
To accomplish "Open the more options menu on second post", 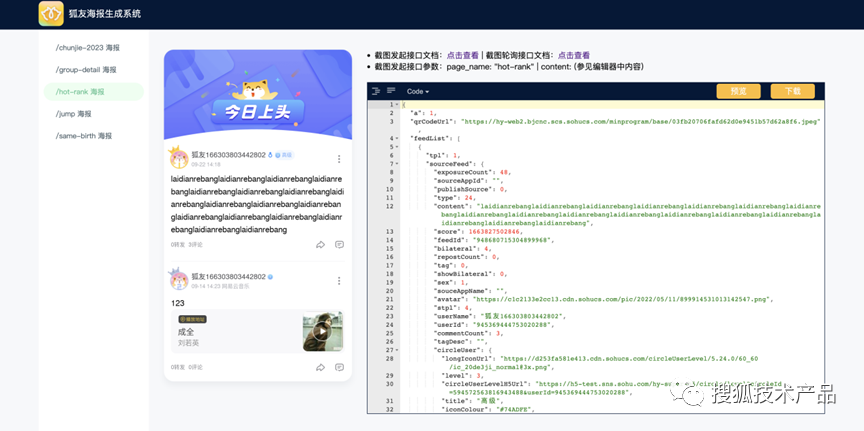I will click(x=339, y=281).
